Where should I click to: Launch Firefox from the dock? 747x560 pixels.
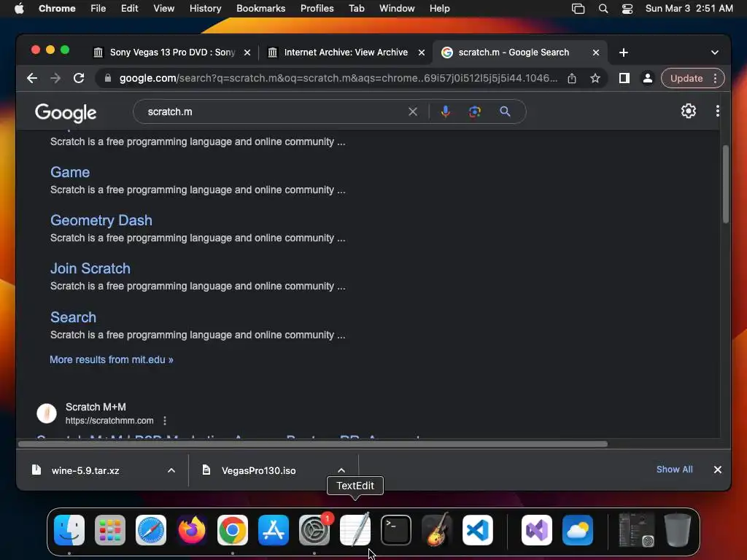[x=192, y=530]
